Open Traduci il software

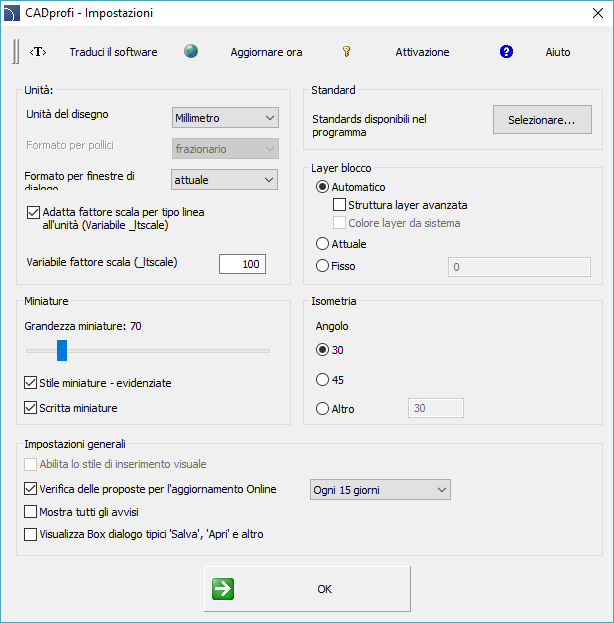click(x=113, y=52)
